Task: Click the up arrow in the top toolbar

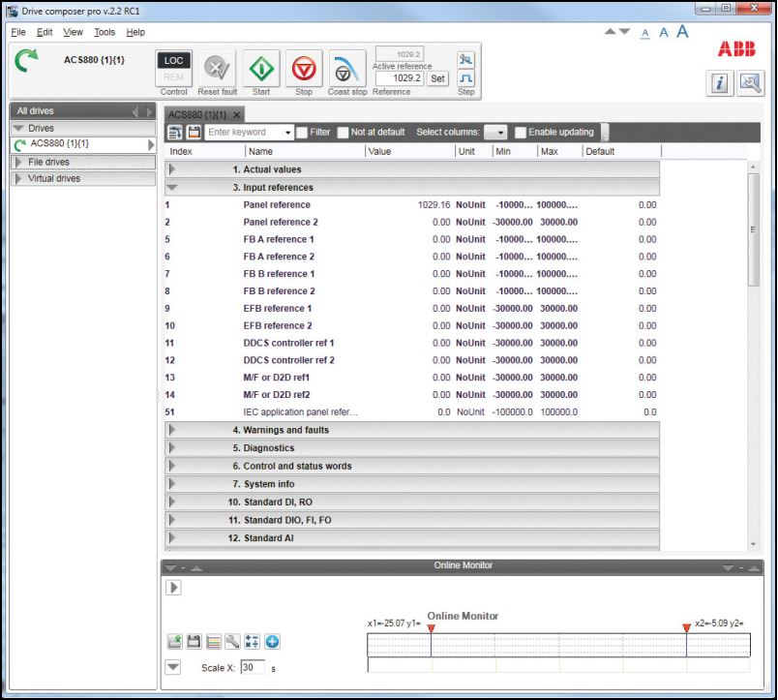Action: coord(611,31)
